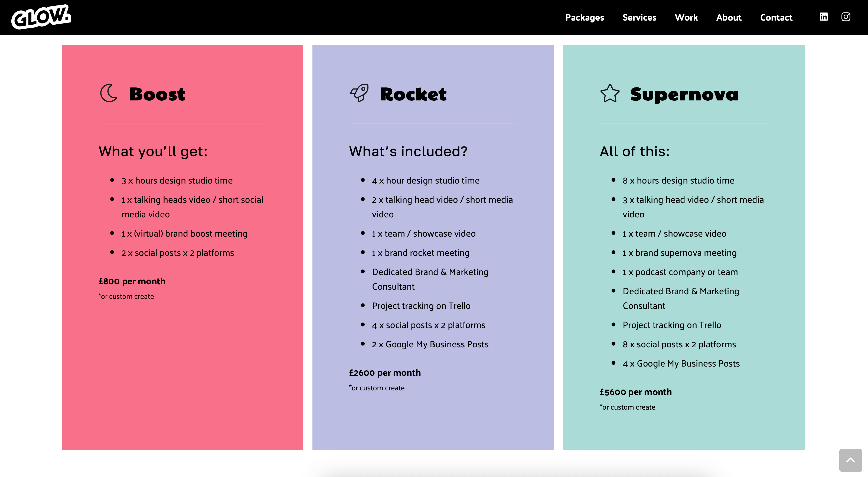This screenshot has width=868, height=477.
Task: Click 'Project tracking on Trello' in Rocket
Action: coord(421,306)
